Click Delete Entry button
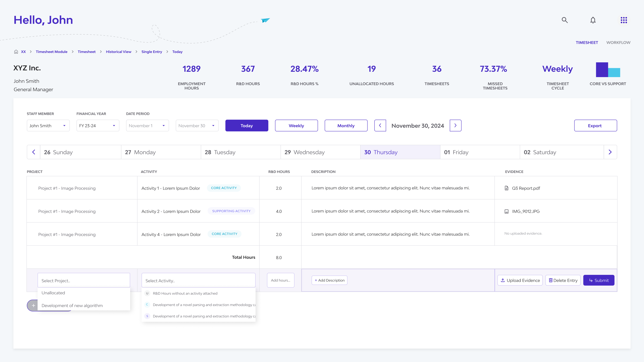 (563, 280)
